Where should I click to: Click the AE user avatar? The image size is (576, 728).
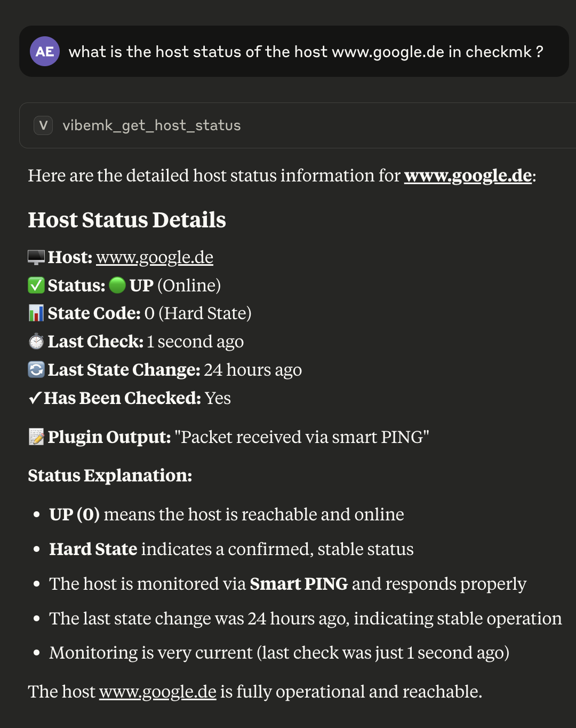pyautogui.click(x=45, y=51)
